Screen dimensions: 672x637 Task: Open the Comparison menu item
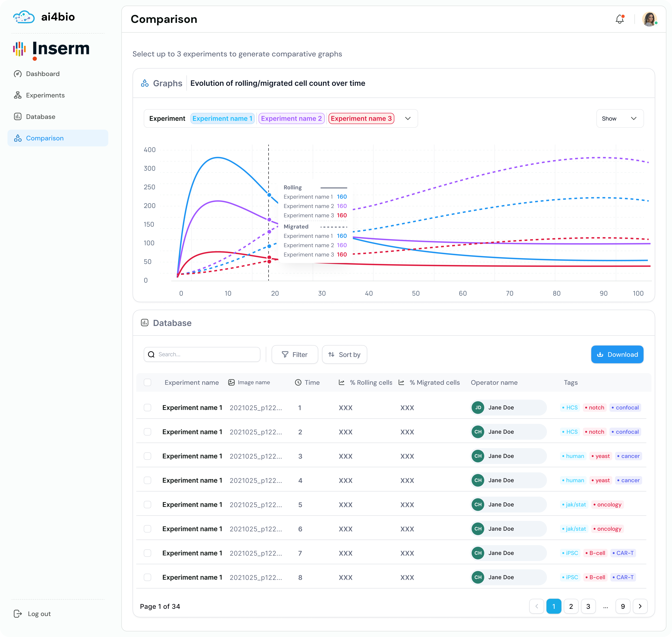pos(58,138)
